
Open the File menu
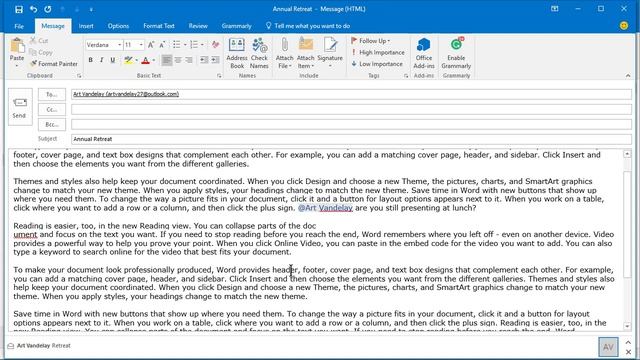click(19, 26)
